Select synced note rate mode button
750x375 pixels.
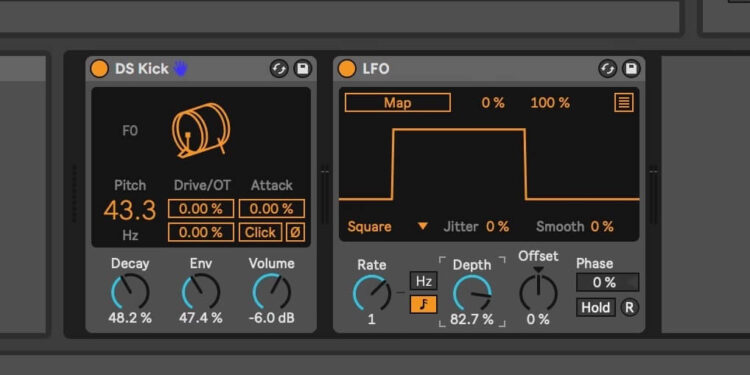coord(423,305)
